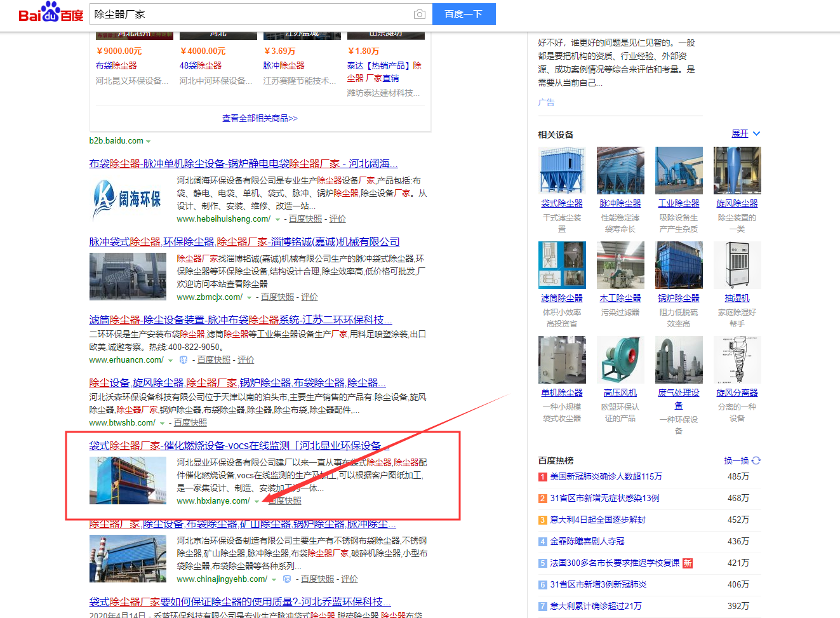Viewport: 840px width, 618px height.
Task: Expand 相关设备 with 展开 toggle
Action: (x=746, y=133)
